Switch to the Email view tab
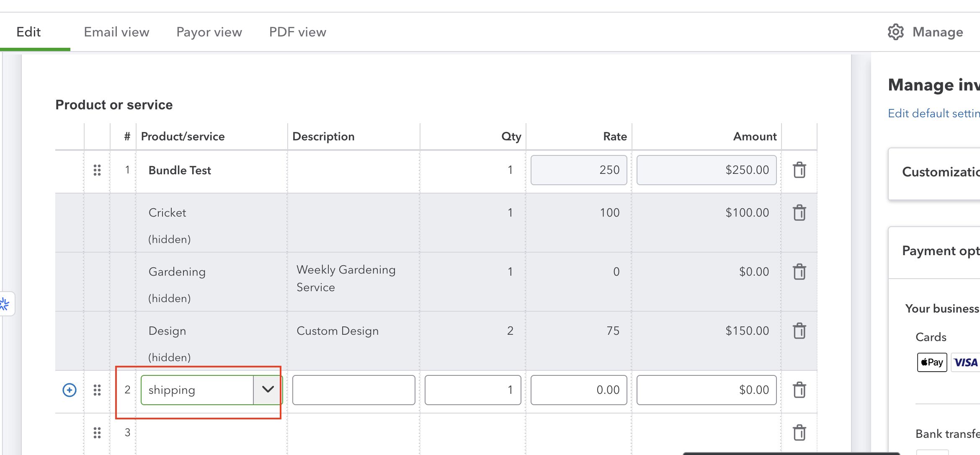The height and width of the screenshot is (455, 980). tap(116, 32)
